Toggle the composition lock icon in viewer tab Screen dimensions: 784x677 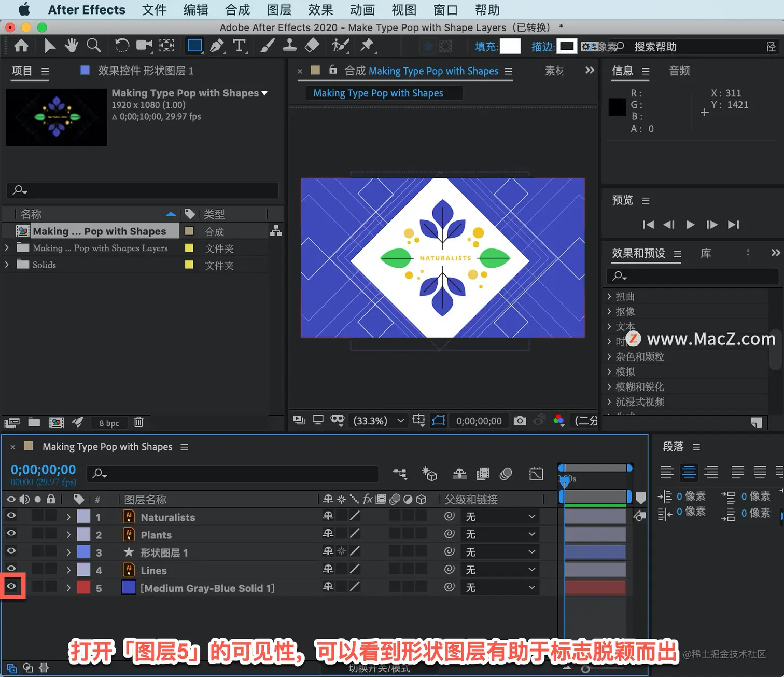[x=333, y=70]
